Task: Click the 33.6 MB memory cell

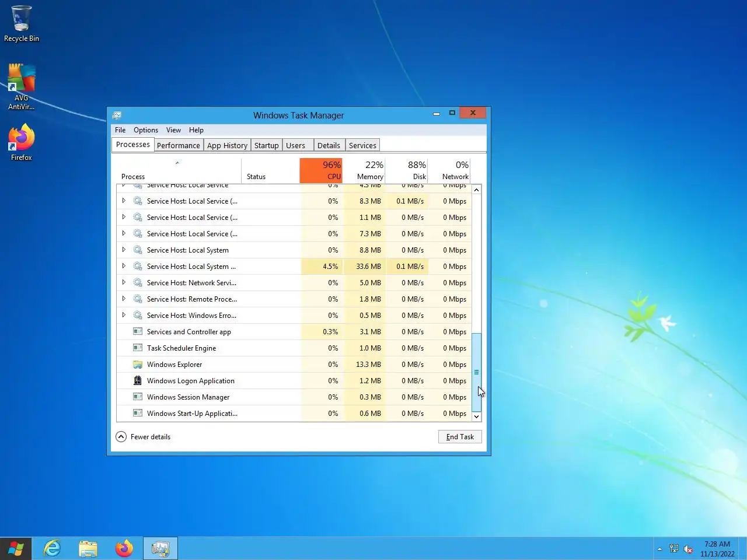Action: (x=364, y=266)
